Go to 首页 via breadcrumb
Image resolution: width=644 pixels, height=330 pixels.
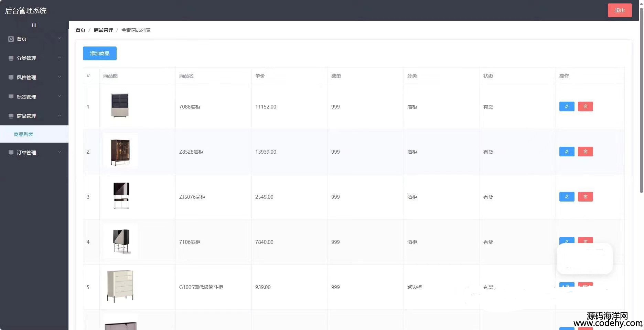point(80,30)
